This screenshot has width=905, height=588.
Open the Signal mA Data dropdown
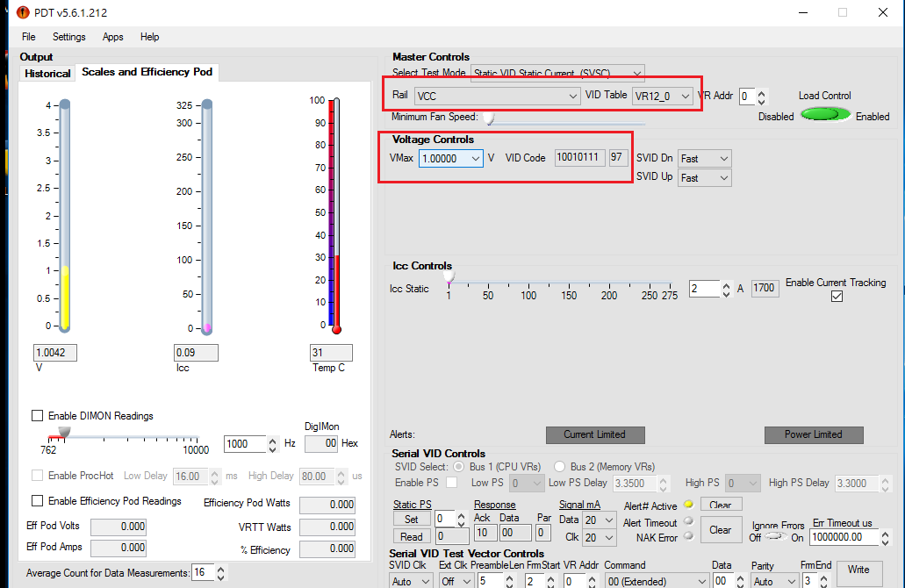[x=599, y=520]
